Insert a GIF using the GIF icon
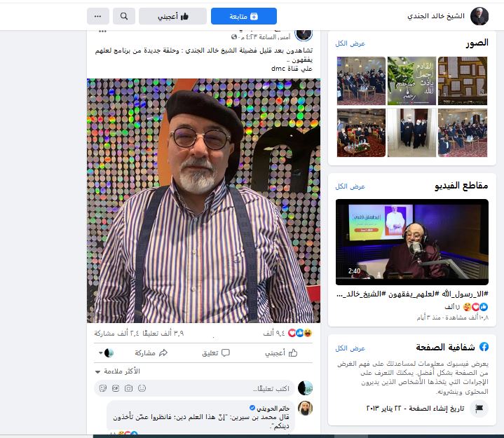Viewport: 504px width, 438px height. (116, 388)
